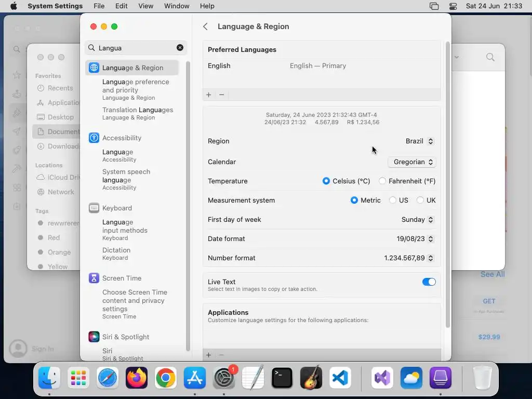Open the System Settings app menu
Screen dimensions: 532x399
click(x=55, y=6)
